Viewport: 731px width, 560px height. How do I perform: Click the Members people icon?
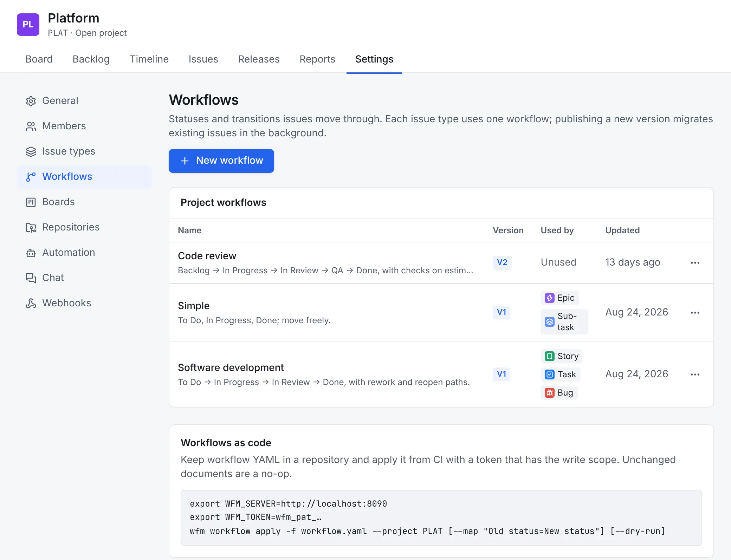pyautogui.click(x=31, y=126)
